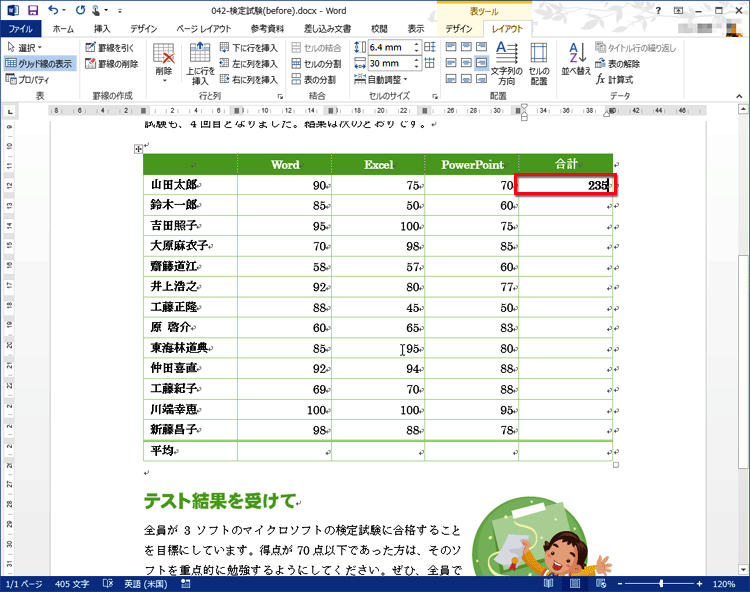
Task: Click the Redo/Repeat icon
Action: coord(80,10)
